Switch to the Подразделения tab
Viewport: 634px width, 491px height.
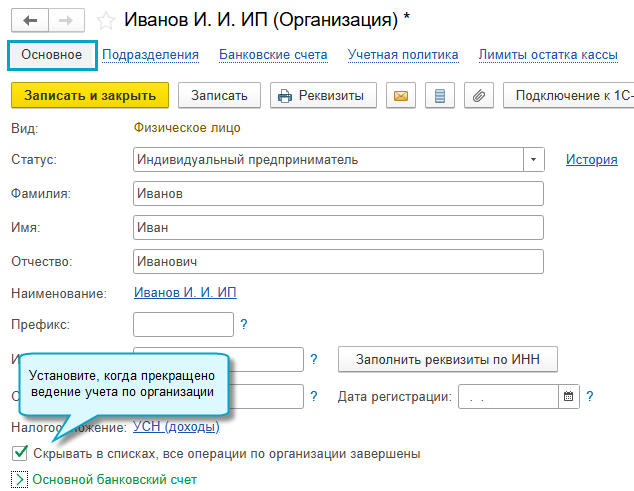[x=150, y=55]
